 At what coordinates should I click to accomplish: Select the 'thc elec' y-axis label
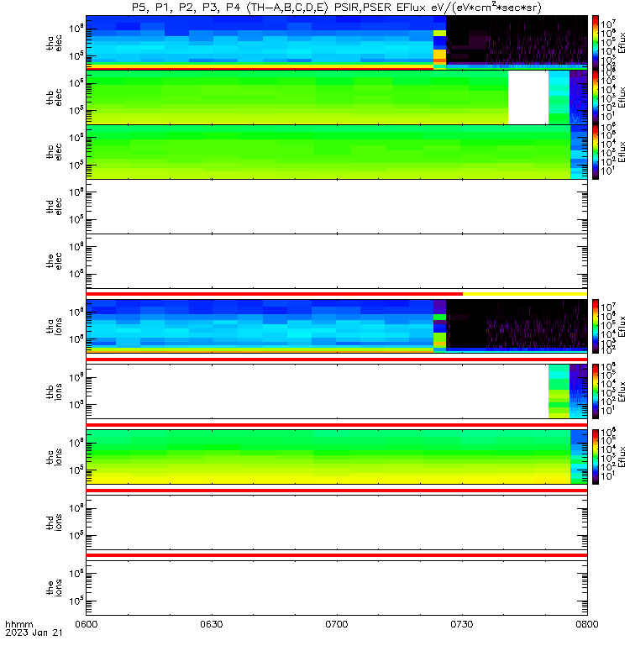(55, 152)
